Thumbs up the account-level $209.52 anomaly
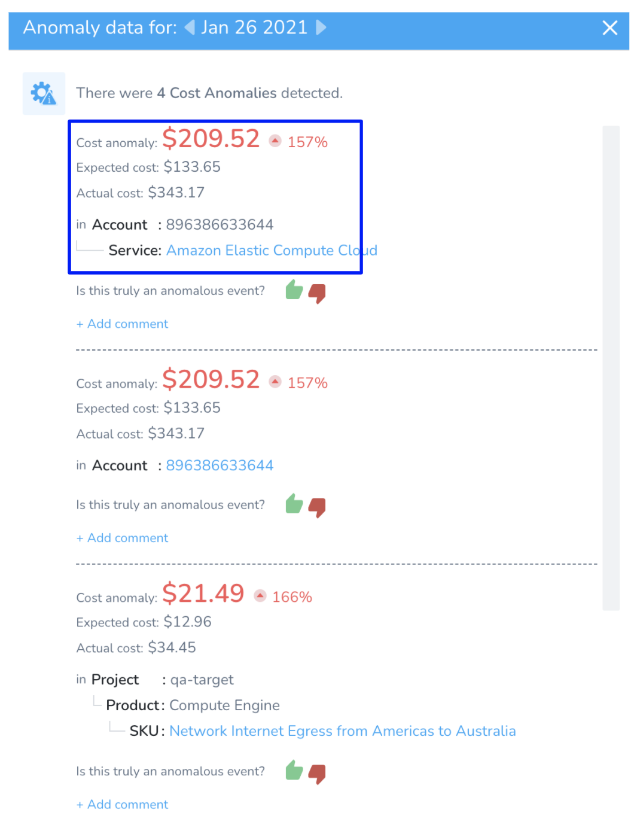This screenshot has height=840, width=640. [x=294, y=504]
